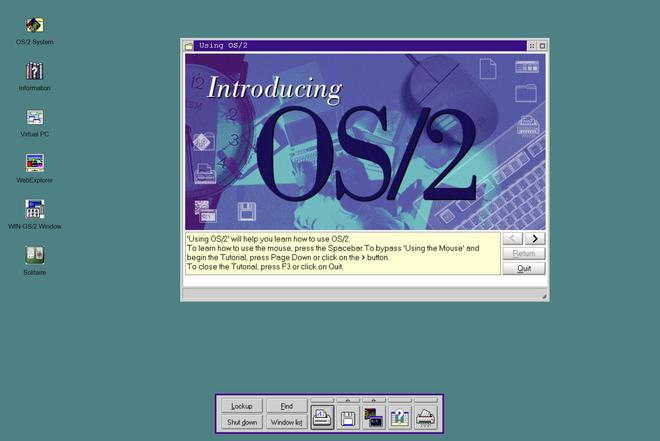Viewport: 660px width, 441px height.
Task: Quit the Using OS/2 tutorial
Action: click(x=524, y=268)
